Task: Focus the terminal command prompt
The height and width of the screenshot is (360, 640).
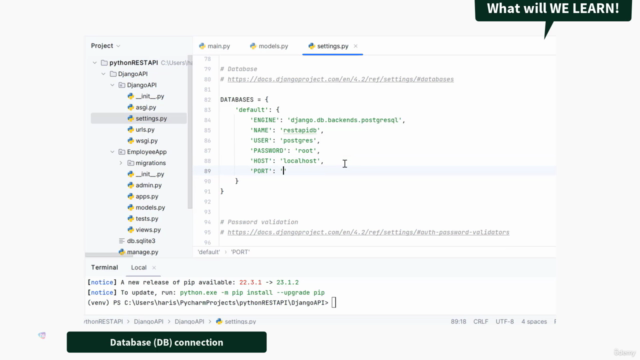Action: (333, 303)
